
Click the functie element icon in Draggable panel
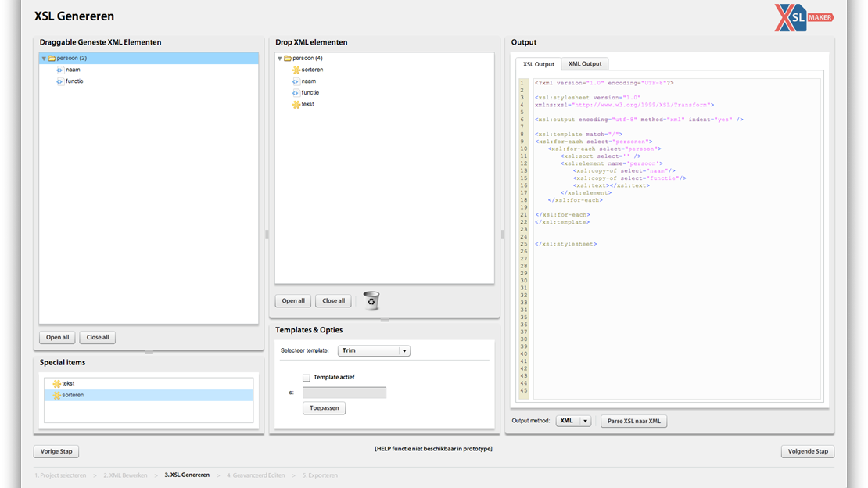59,81
